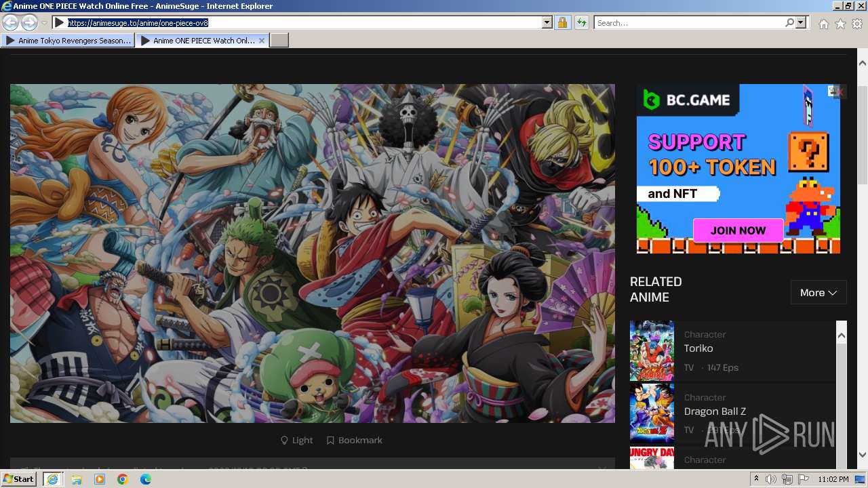Launch Microsoft Edge from the taskbar
The width and height of the screenshot is (868, 488).
click(146, 479)
